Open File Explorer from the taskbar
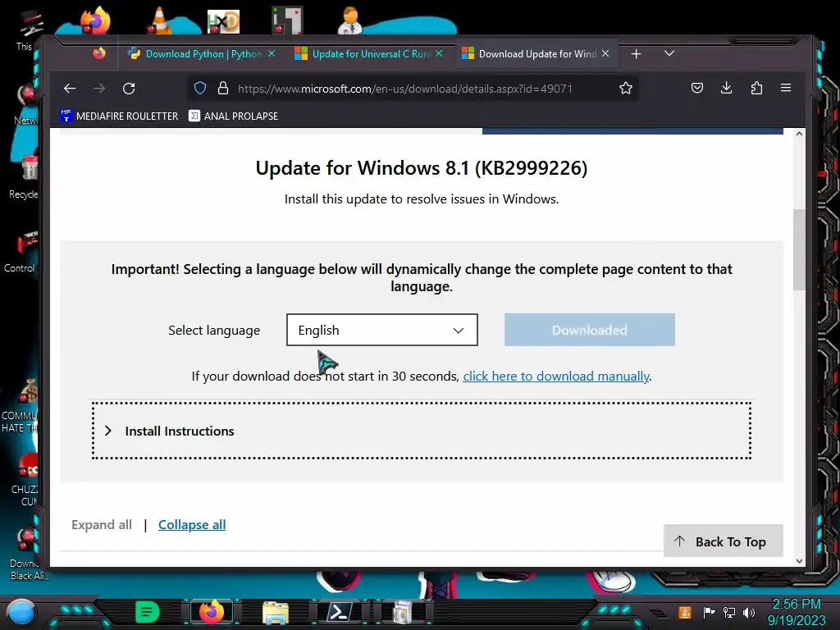This screenshot has height=630, width=840. coord(276,613)
